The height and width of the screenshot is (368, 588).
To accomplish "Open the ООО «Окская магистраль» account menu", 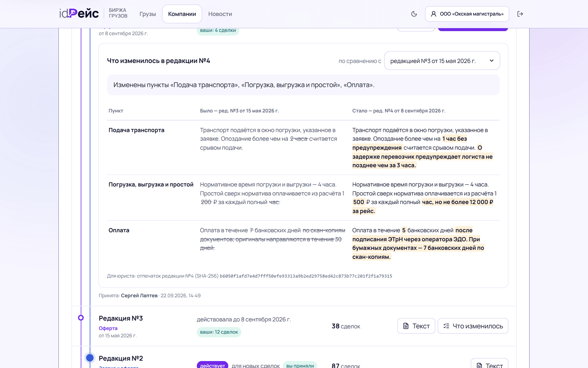I will pos(467,14).
